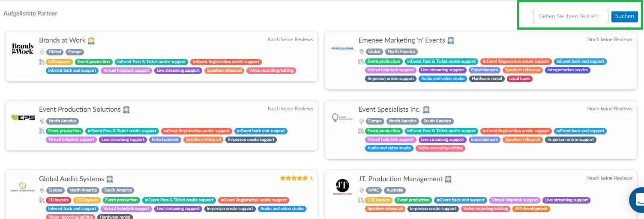Select Australia tag in JT. Production Management
Image resolution: width=644 pixels, height=219 pixels.
pyautogui.click(x=395, y=190)
